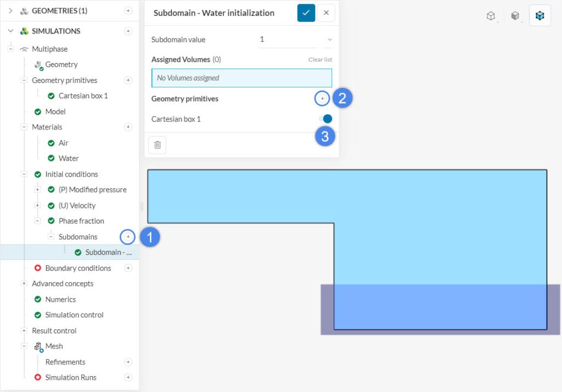Add a boundary condition plus icon
Image resolution: width=562 pixels, height=392 pixels.
[x=128, y=268]
